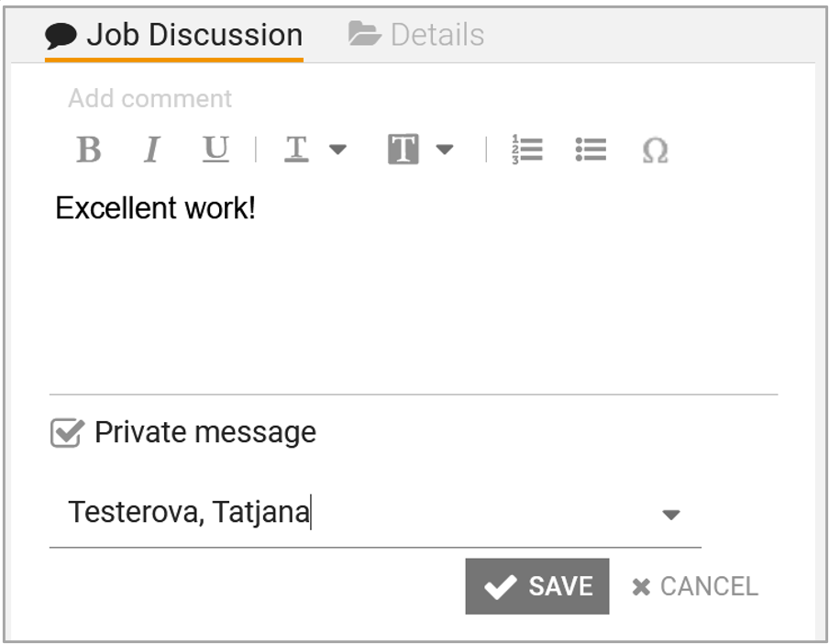829x644 pixels.
Task: Uncheck the Private message checkbox
Action: pos(67,433)
